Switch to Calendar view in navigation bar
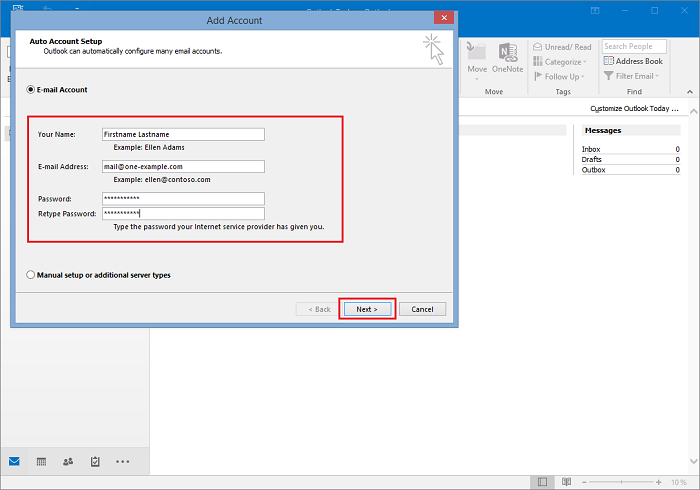Image resolution: width=700 pixels, height=490 pixels. pyautogui.click(x=41, y=461)
